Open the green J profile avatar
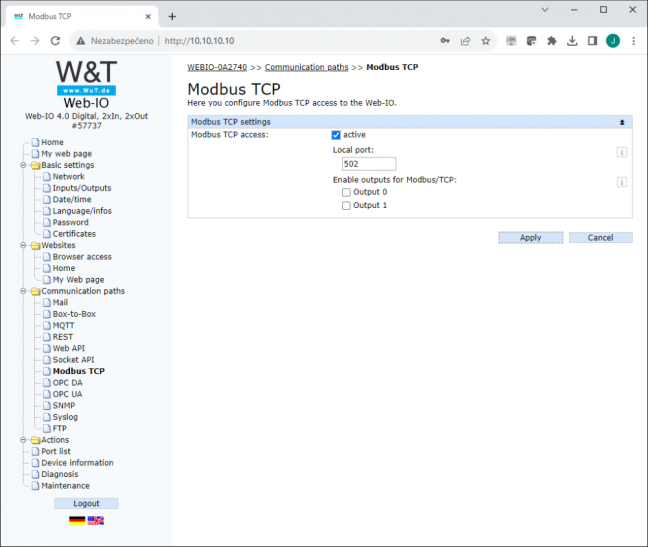The image size is (648, 547). 613,40
